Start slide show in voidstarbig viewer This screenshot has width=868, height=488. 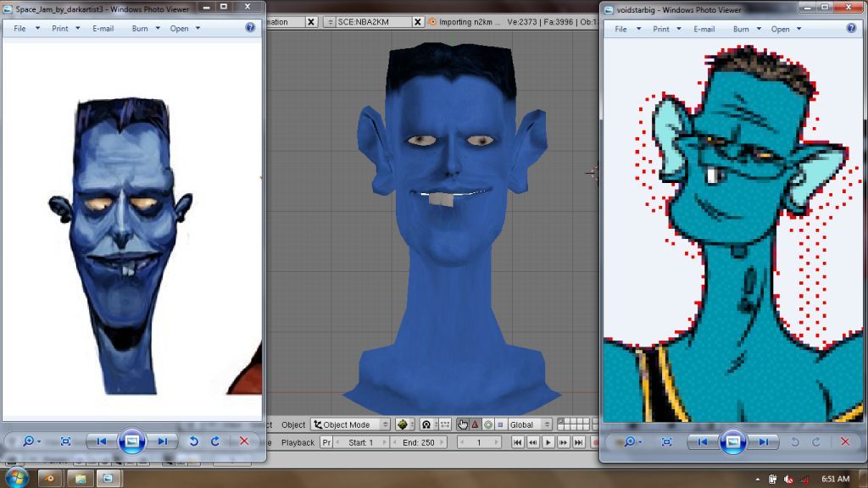pyautogui.click(x=733, y=441)
